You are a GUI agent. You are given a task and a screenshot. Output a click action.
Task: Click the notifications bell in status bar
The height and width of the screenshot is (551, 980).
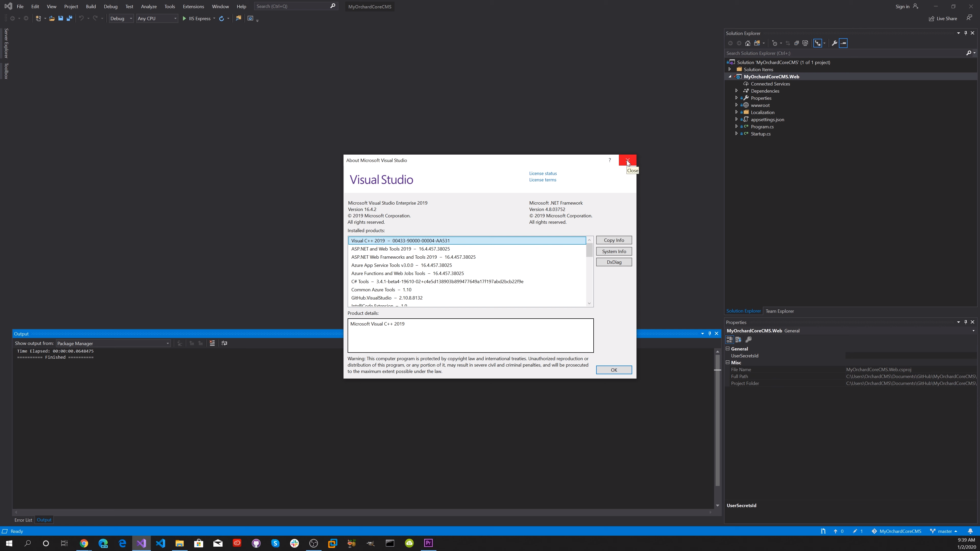pyautogui.click(x=970, y=531)
